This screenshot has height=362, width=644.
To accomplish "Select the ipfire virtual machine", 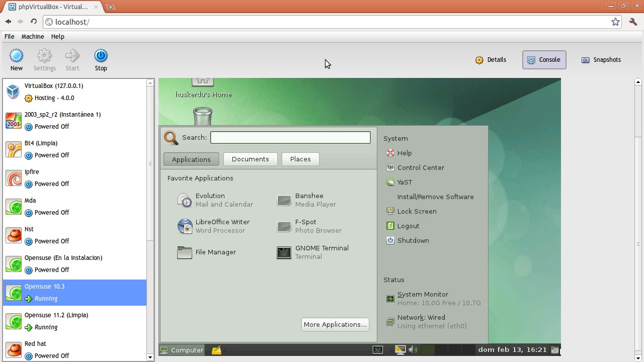I will click(x=75, y=178).
